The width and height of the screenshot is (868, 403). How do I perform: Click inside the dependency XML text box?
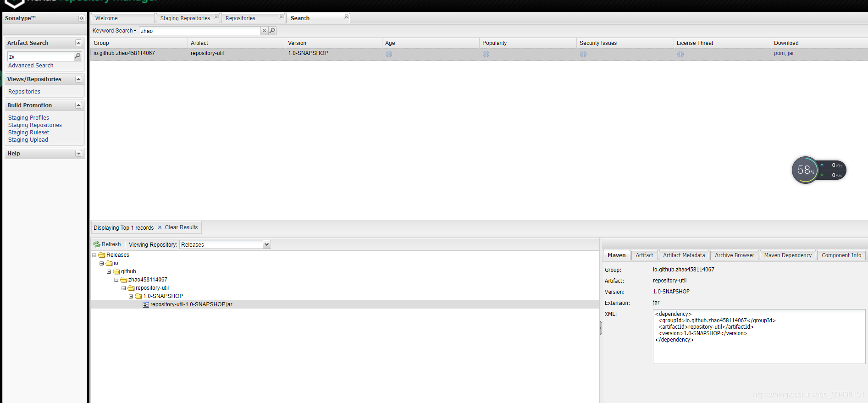(759, 337)
